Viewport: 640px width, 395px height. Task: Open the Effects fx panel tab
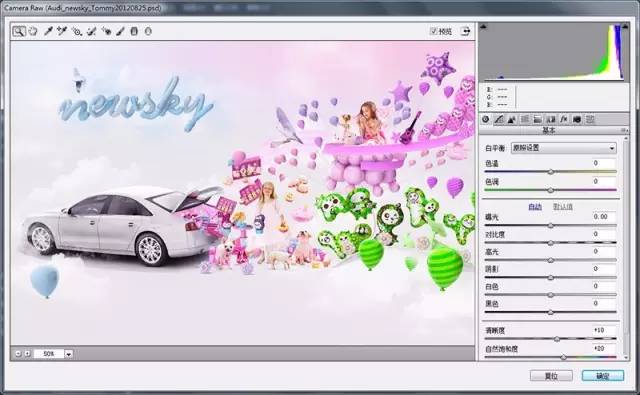coord(564,119)
